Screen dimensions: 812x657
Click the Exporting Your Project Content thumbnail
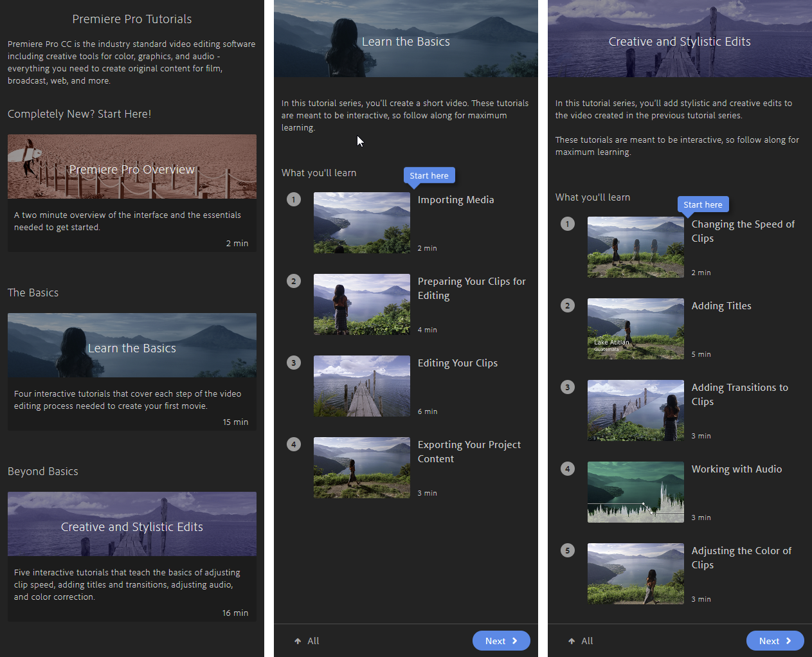tap(362, 467)
